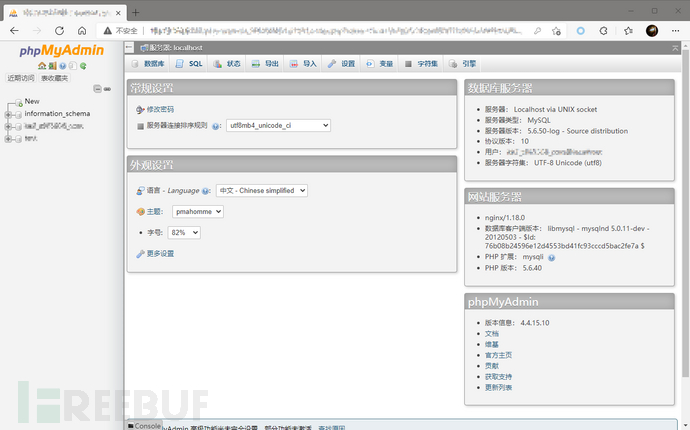
Task: Open the 引擎 (Engines) tab
Action: 462,64
